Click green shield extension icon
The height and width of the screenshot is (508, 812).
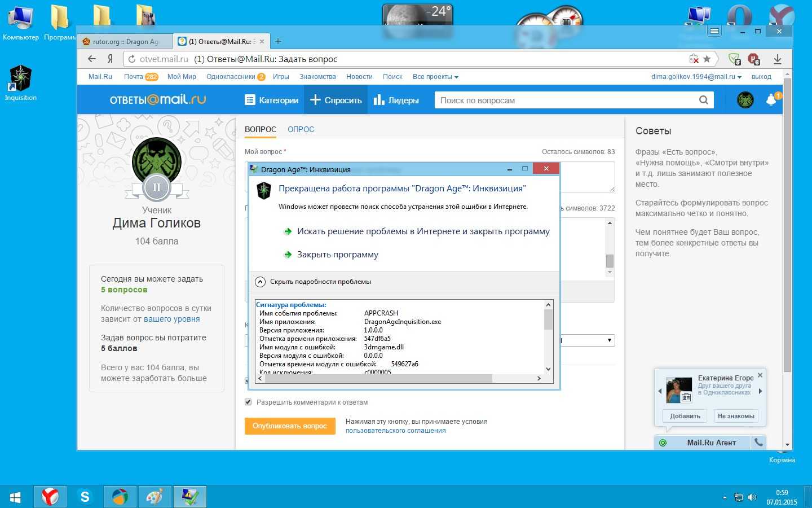point(734,59)
